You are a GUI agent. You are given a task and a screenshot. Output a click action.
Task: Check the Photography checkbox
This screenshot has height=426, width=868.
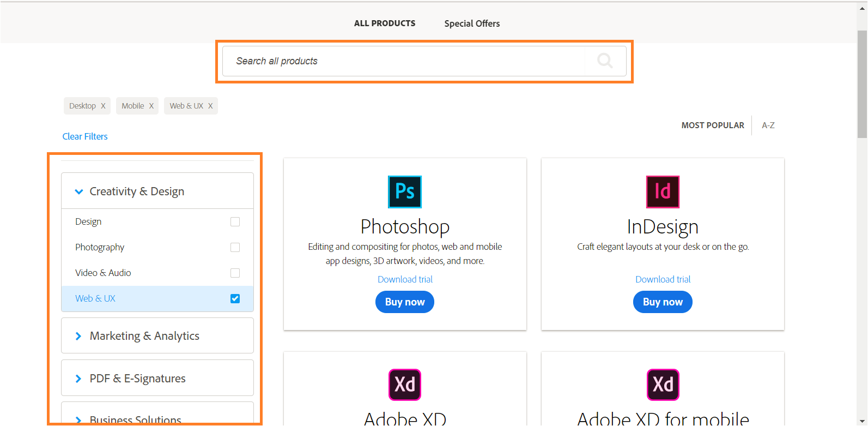(x=235, y=247)
